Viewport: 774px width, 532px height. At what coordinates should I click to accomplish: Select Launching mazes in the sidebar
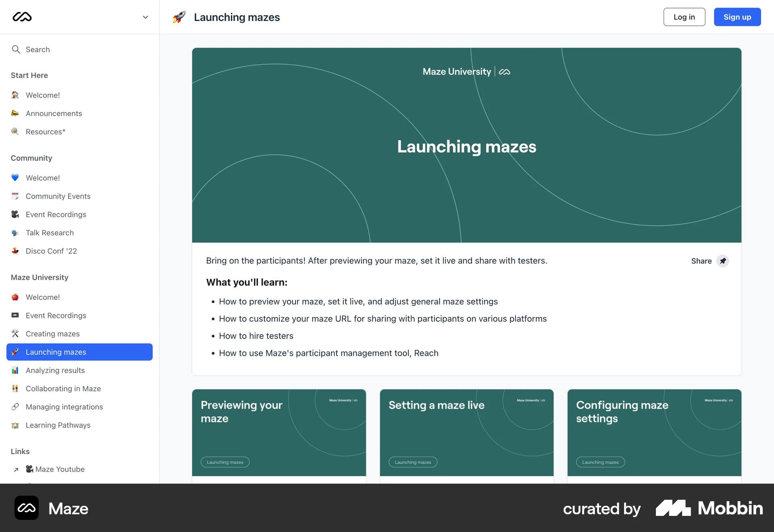tap(56, 352)
